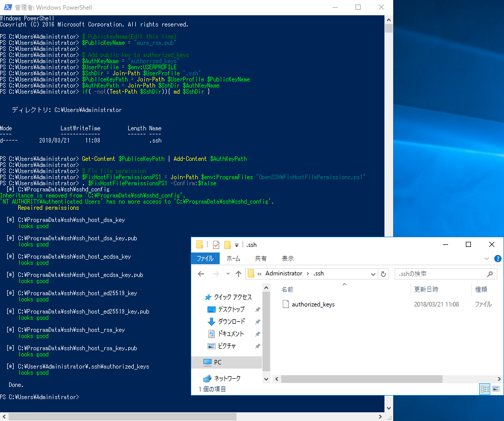Switch to the 表示 ribbon tab
The height and width of the screenshot is (421, 504).
[288, 258]
